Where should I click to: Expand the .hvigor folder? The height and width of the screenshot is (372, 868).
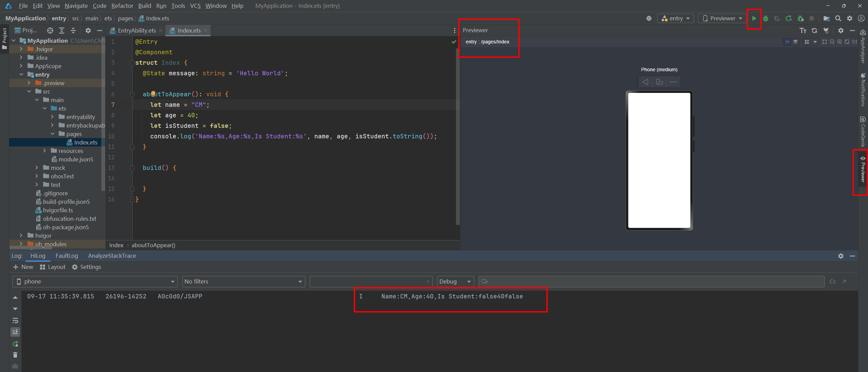(21, 49)
